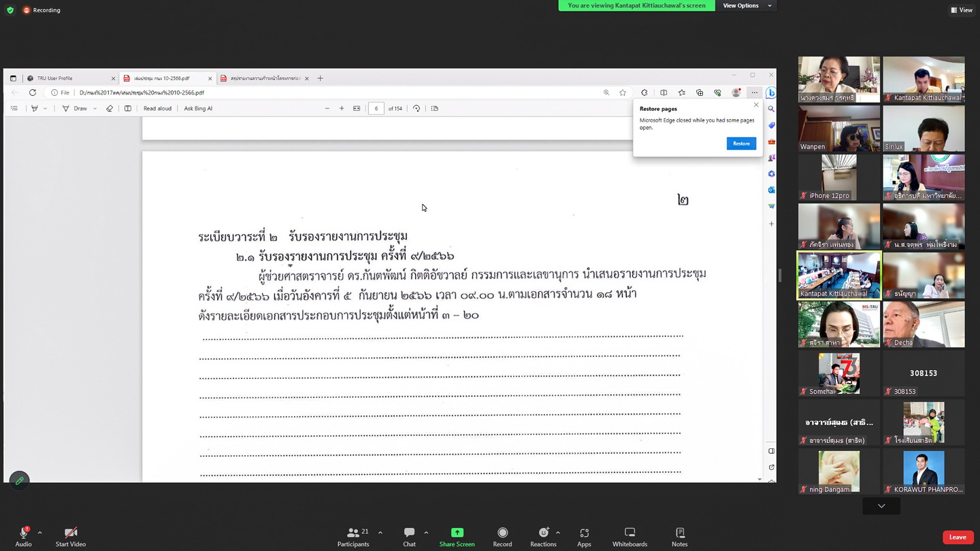
Task: Click the green annotate pencil button
Action: pos(19,481)
